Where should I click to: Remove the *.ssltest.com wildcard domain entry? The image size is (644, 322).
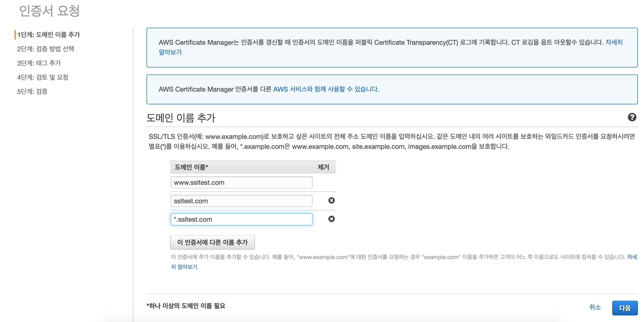[x=331, y=219]
